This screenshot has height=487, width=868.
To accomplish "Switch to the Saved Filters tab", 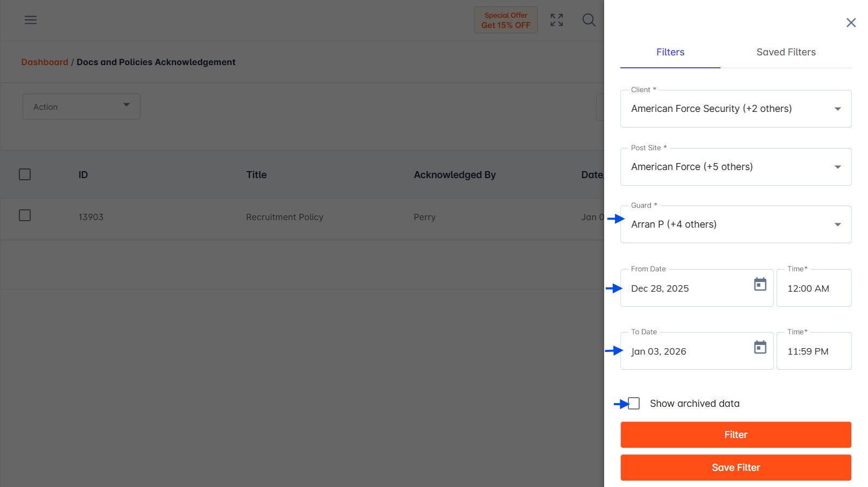I will (786, 52).
